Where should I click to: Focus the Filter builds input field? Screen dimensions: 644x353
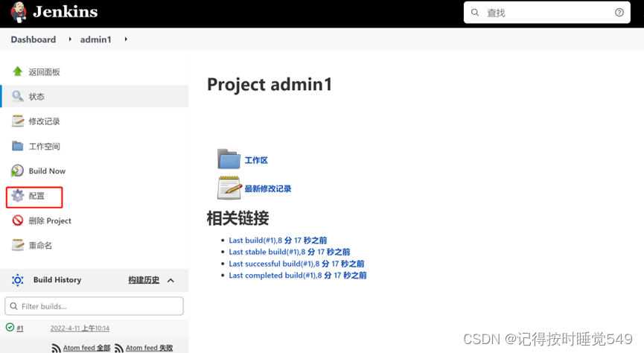click(x=94, y=306)
